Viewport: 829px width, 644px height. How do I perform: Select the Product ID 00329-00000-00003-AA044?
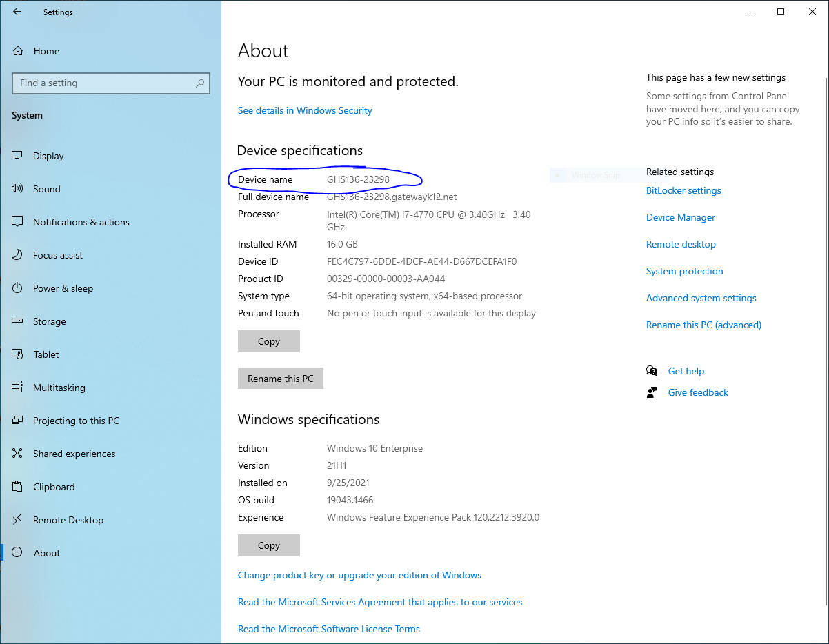[x=386, y=279]
